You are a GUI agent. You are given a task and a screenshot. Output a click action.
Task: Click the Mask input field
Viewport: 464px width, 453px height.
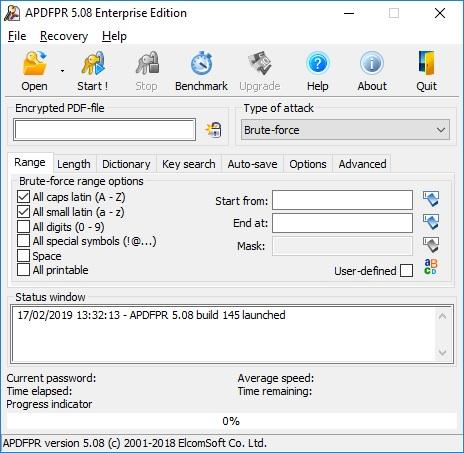(342, 246)
